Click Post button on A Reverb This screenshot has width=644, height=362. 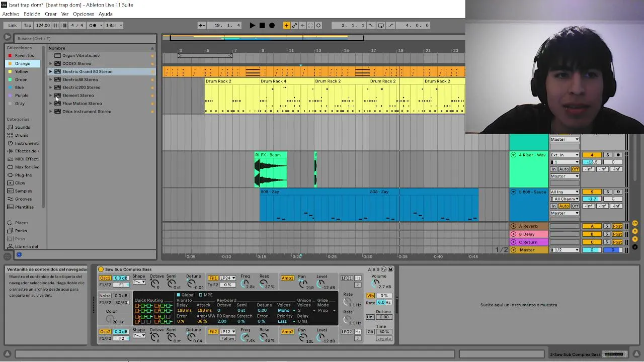click(617, 227)
